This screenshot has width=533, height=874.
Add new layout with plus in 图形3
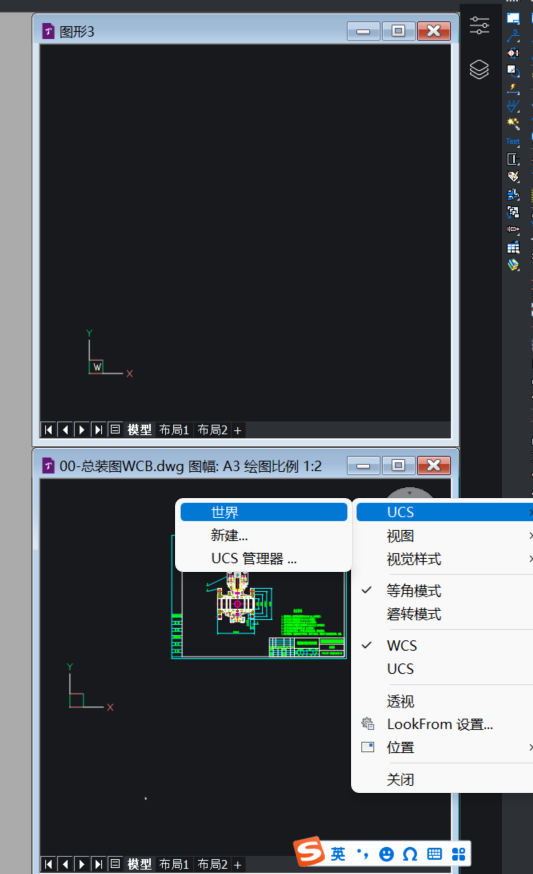coord(238,430)
